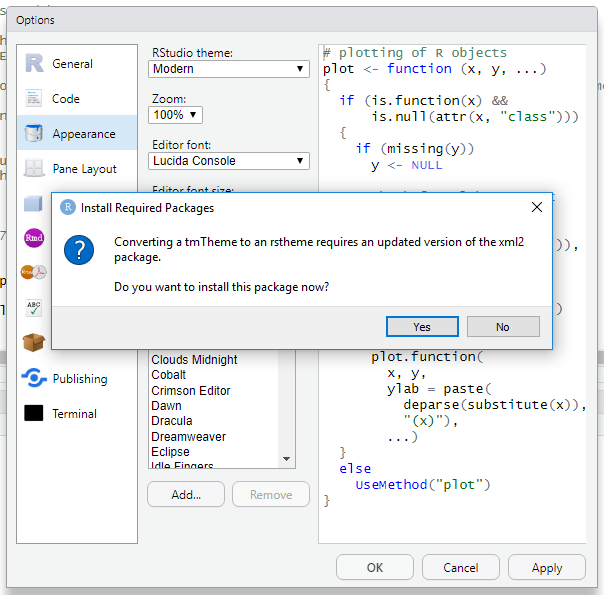Select the Code options page icon
Image resolution: width=604 pixels, height=595 pixels.
[x=35, y=99]
